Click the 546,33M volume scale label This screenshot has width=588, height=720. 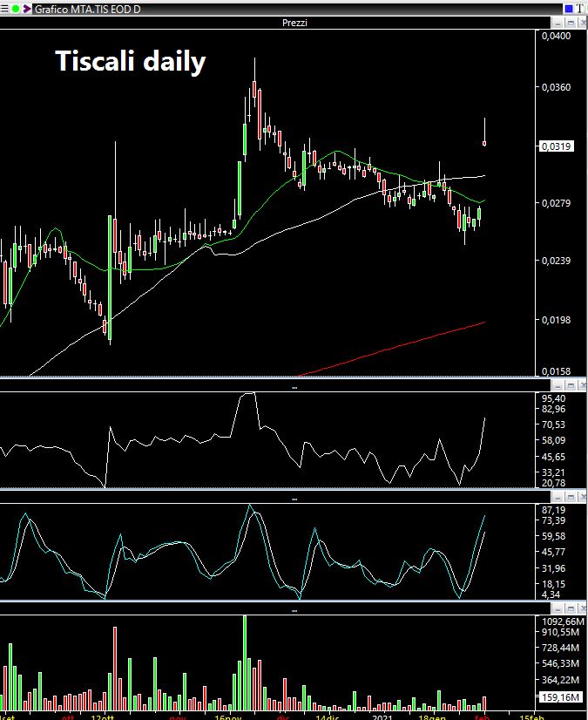[560, 664]
